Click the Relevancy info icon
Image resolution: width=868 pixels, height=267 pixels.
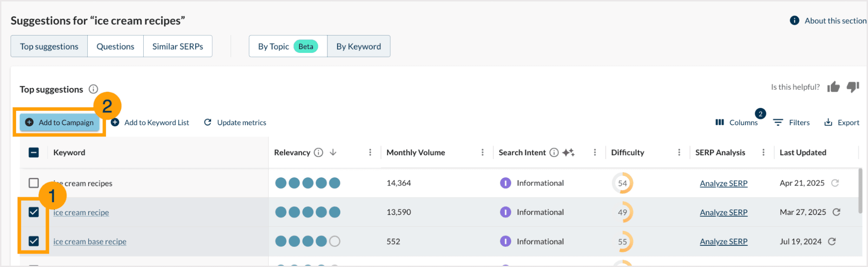coord(318,153)
